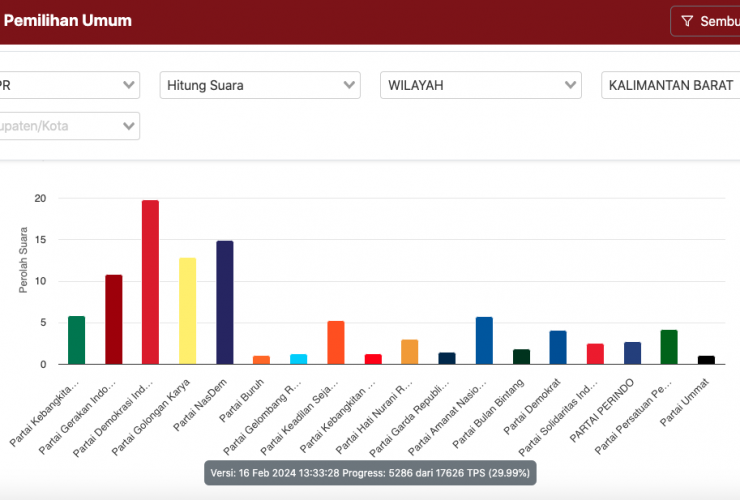Select the blue Partai Amanat Nasional bar
The height and width of the screenshot is (500, 740).
484,341
